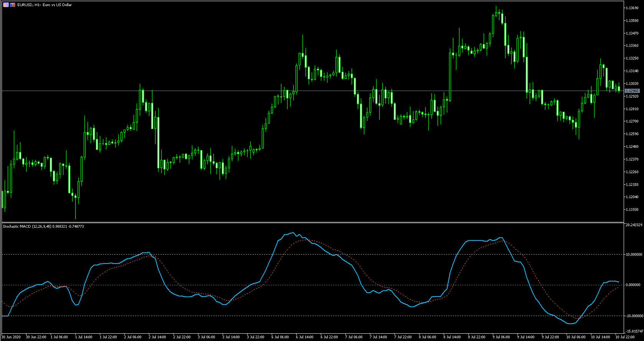Image resolution: width=644 pixels, height=341 pixels.
Task: Click price scale label 1.13140
Action: [x=632, y=71]
